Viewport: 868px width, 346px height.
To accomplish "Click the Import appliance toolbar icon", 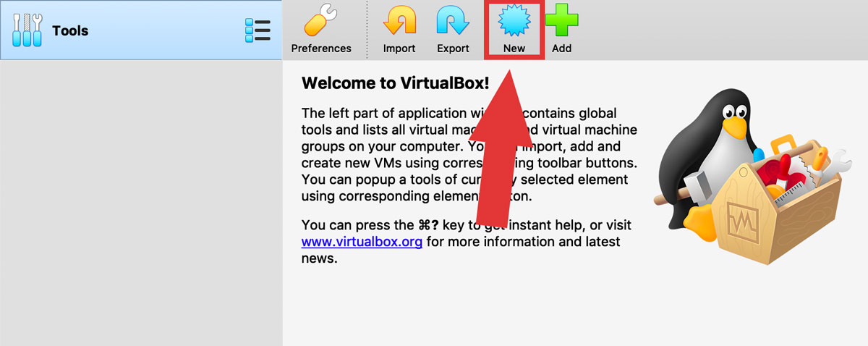I will [x=399, y=30].
